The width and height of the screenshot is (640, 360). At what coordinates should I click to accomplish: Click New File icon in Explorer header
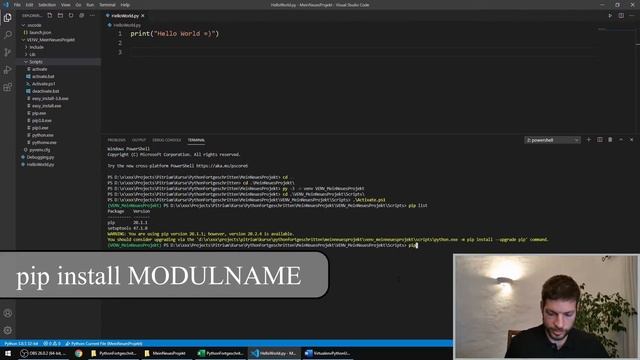pyautogui.click(x=49, y=16)
